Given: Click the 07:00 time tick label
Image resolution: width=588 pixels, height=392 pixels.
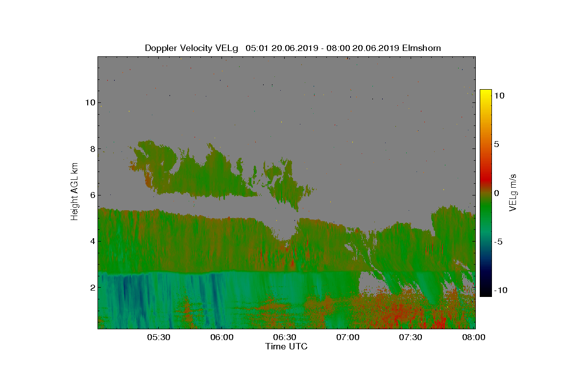Looking at the screenshot, I should click(x=348, y=337).
